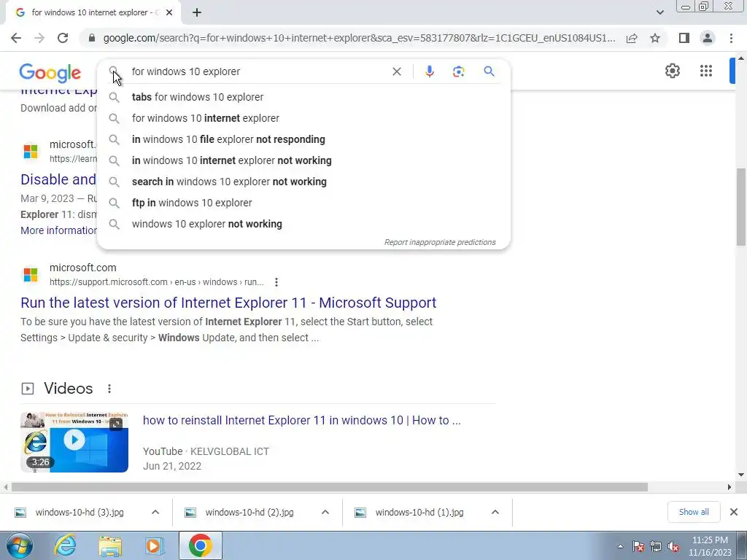The image size is (747, 560).
Task: Expand menu for windows-10-hd (1).jpg download
Action: point(495,513)
